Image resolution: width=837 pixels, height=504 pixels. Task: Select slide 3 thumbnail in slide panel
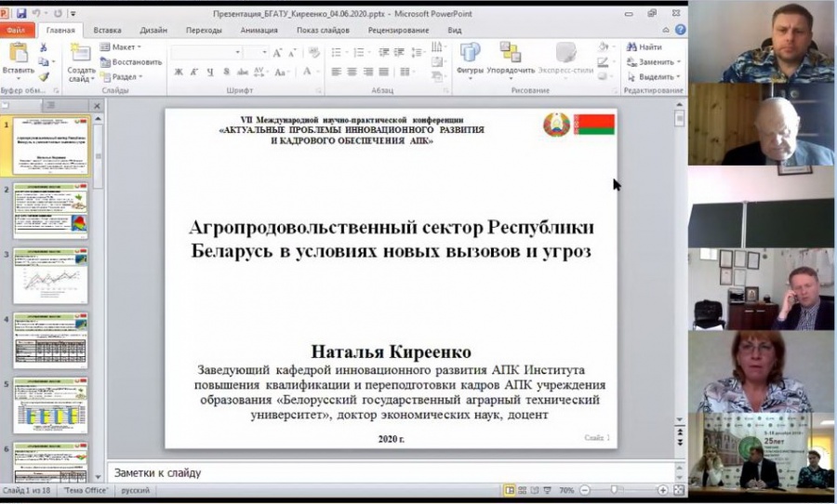click(51, 275)
